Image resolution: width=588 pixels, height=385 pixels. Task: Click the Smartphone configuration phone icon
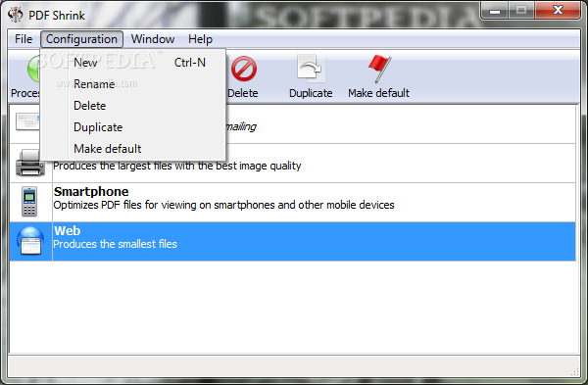coord(29,202)
